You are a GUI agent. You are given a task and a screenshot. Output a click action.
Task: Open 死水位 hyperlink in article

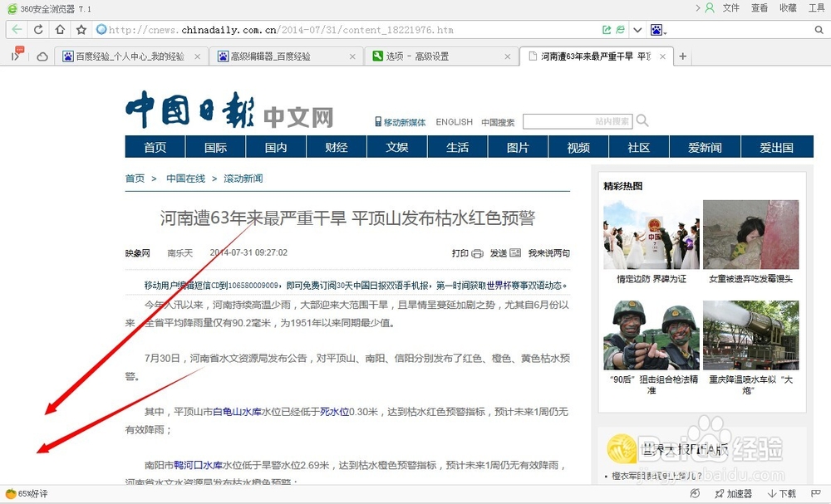(334, 411)
